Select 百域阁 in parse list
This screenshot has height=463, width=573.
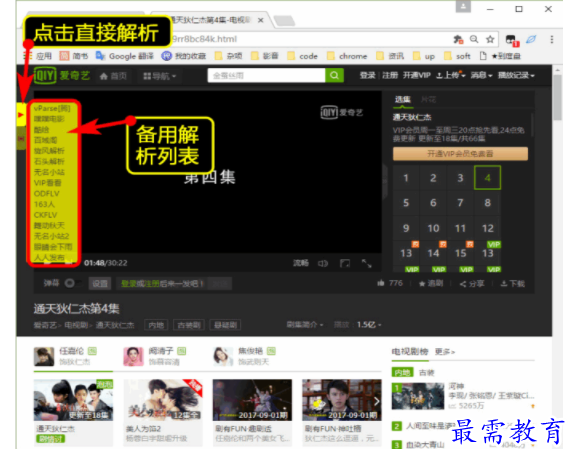[x=45, y=140]
